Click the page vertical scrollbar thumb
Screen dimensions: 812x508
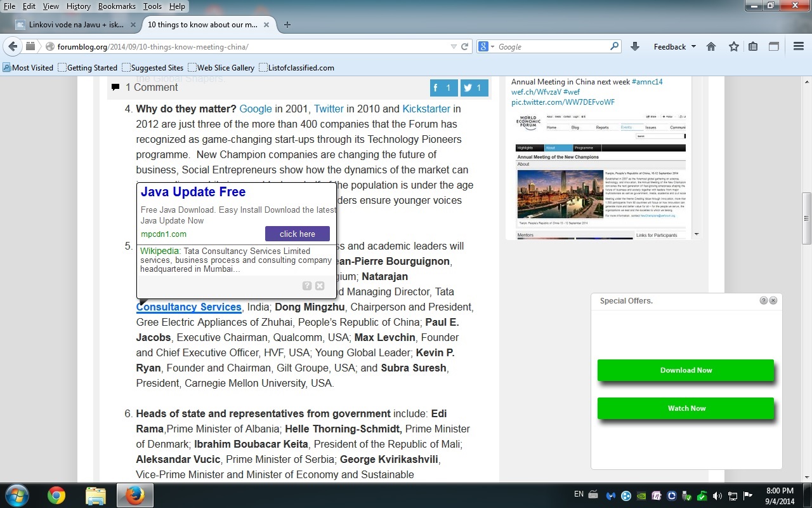pos(807,218)
